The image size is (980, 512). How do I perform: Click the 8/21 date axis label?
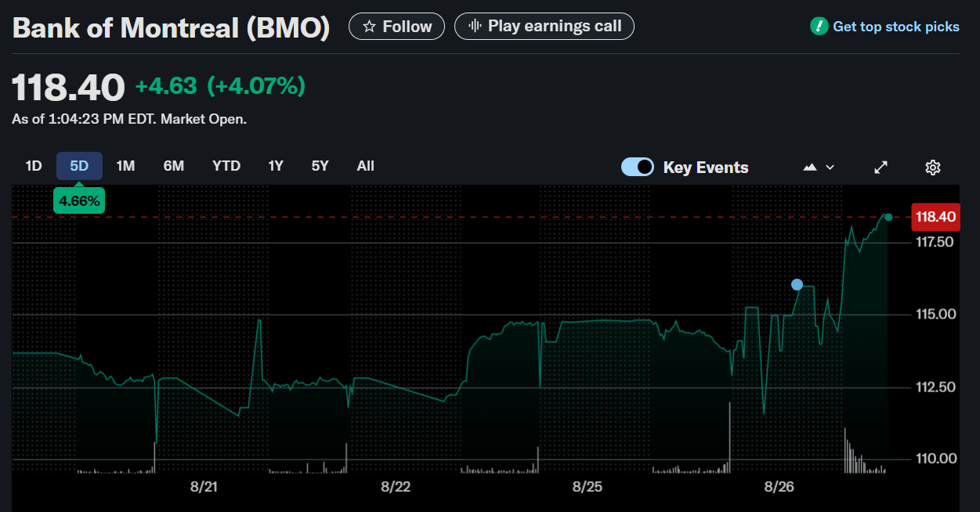point(204,487)
